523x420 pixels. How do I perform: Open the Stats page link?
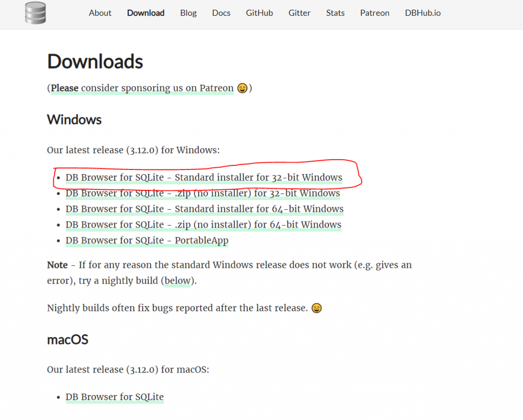(x=335, y=13)
